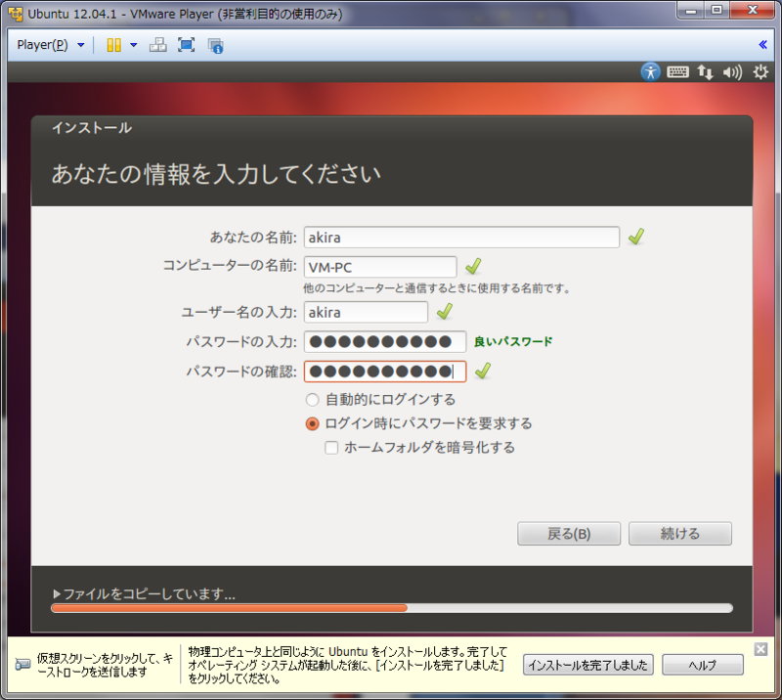
Task: Open the sound volume indicator
Action: (731, 71)
